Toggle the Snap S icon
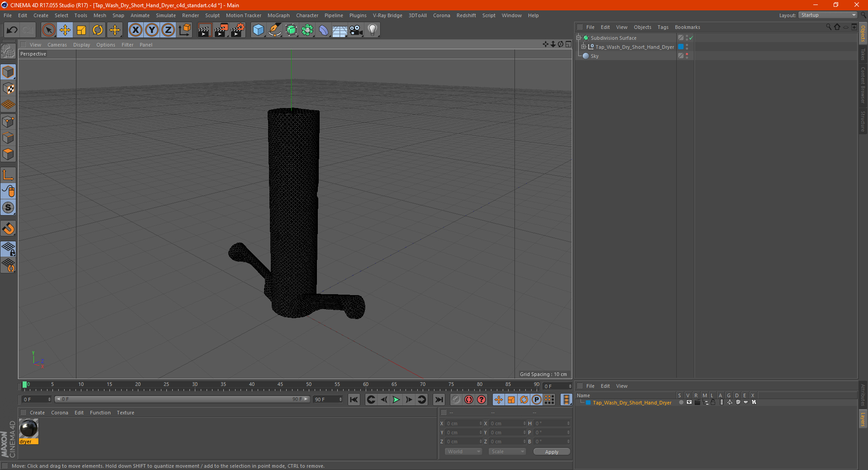This screenshot has height=470, width=868. (8, 208)
